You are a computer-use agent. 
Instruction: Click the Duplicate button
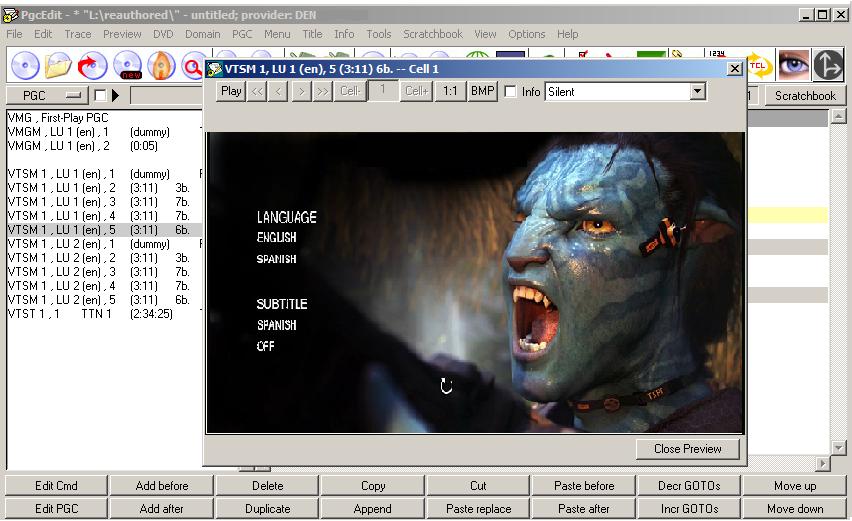coord(267,509)
